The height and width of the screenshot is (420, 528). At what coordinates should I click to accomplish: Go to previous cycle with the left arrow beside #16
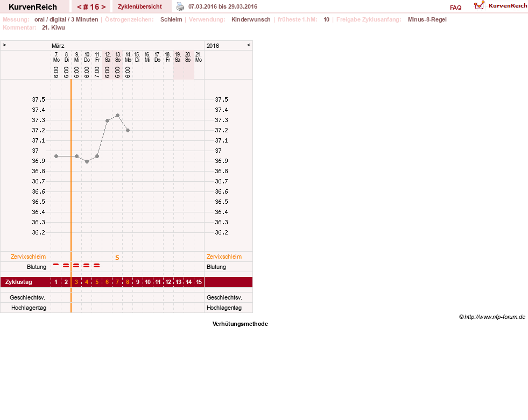click(x=79, y=7)
